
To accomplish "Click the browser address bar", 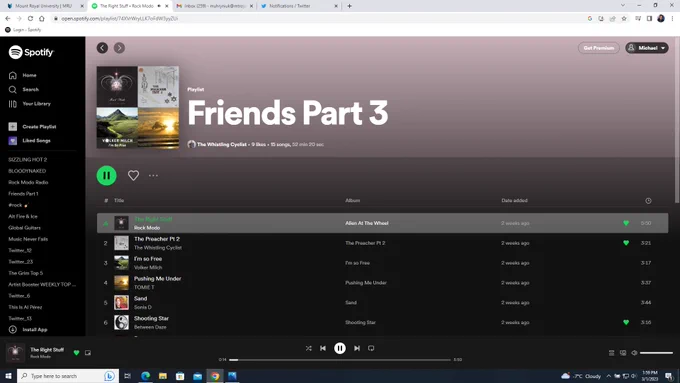I will coord(319,19).
